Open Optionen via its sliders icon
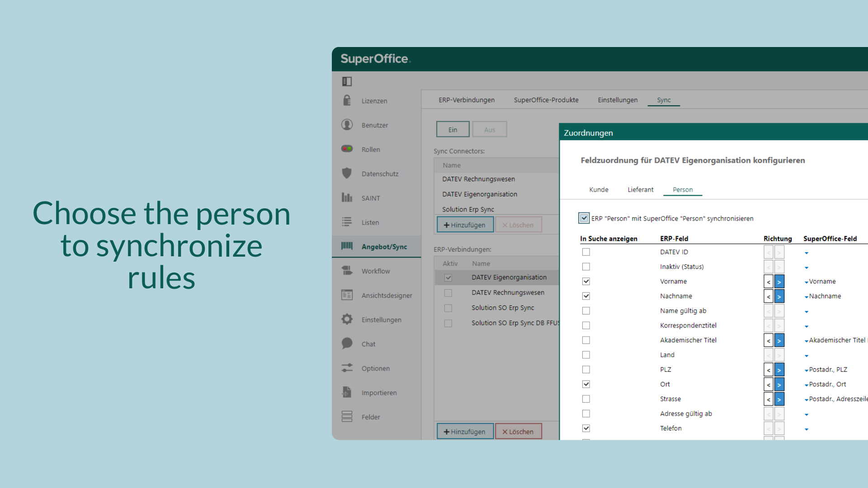 (347, 368)
